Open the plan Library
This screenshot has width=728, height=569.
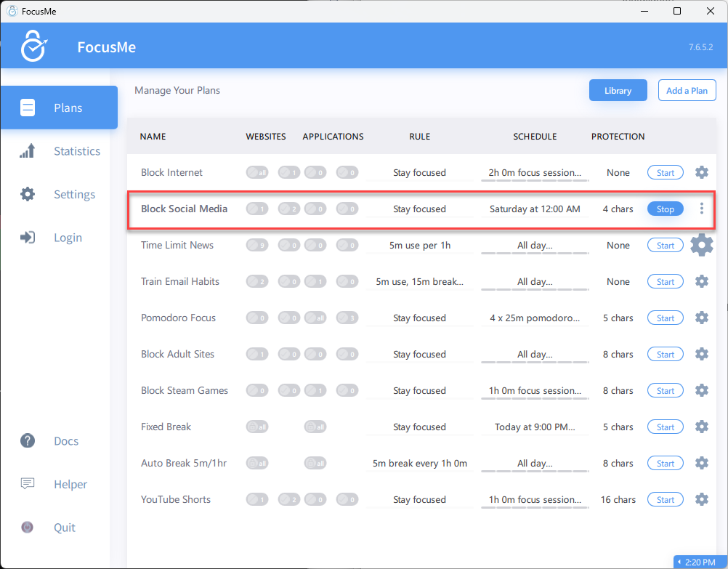pos(618,90)
